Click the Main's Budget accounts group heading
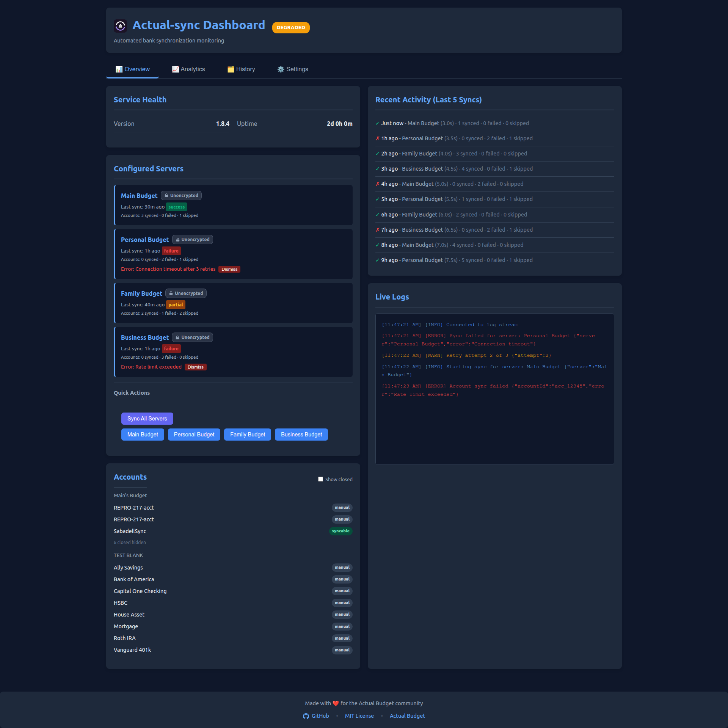728x728 pixels. click(130, 495)
